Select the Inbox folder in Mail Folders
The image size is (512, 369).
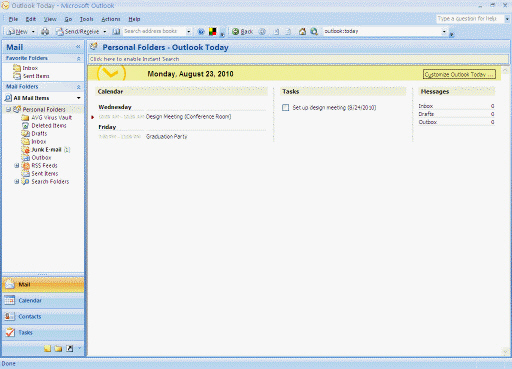tap(34, 141)
